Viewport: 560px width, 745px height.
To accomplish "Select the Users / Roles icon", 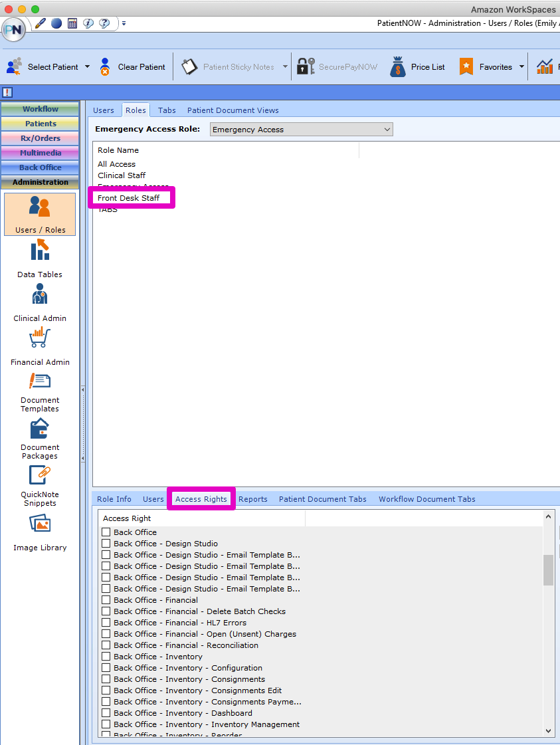I will tap(40, 214).
